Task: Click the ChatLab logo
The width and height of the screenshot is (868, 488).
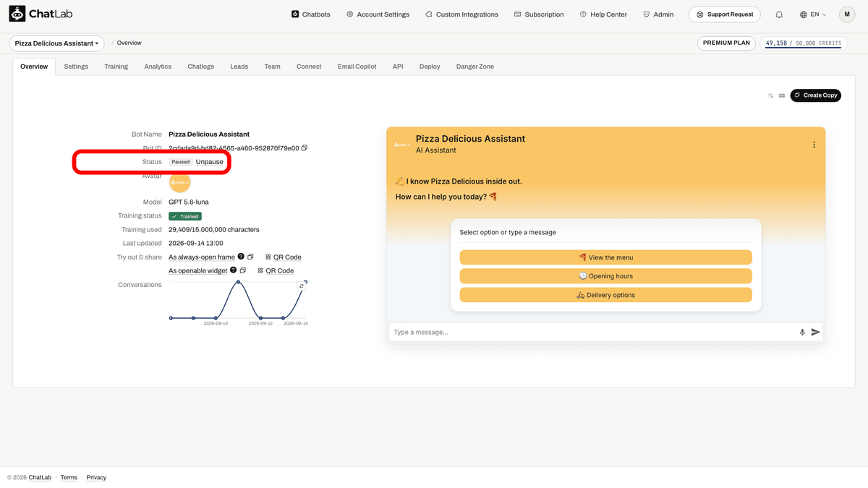Action: click(x=41, y=14)
